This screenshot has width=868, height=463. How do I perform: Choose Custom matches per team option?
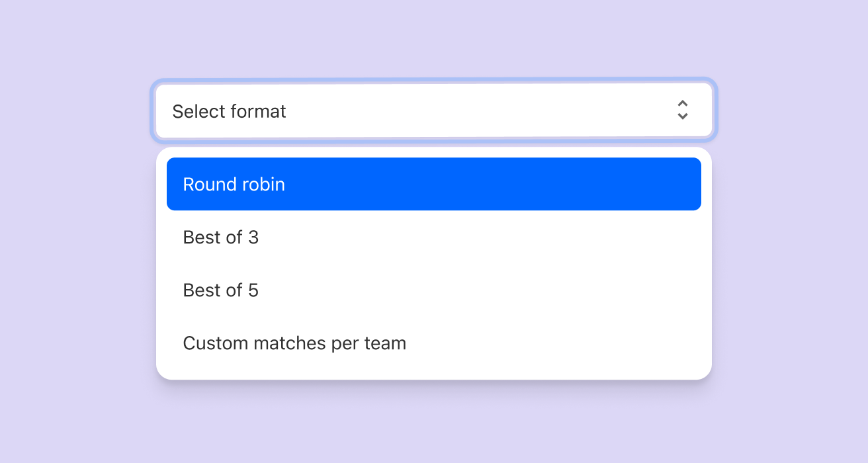click(x=434, y=343)
